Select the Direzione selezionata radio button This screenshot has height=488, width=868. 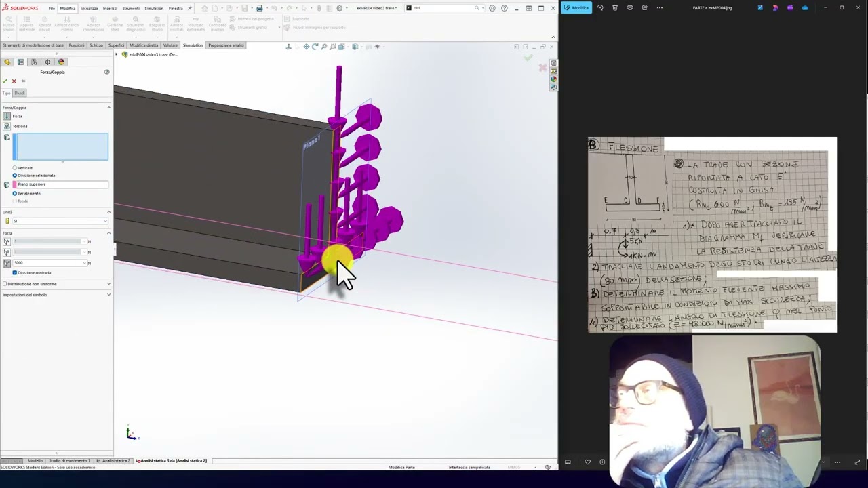pos(15,176)
